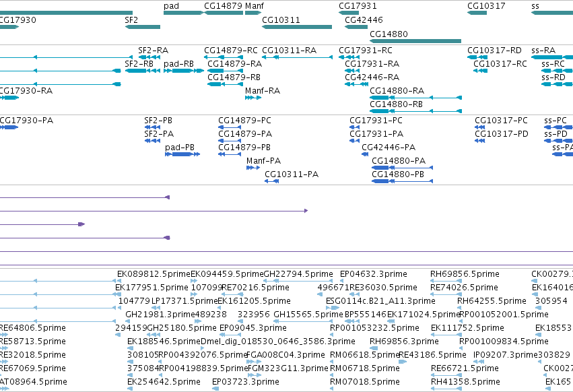The image size is (573, 392).
Task: Click protein Manf-PA
Action: [x=253, y=168]
